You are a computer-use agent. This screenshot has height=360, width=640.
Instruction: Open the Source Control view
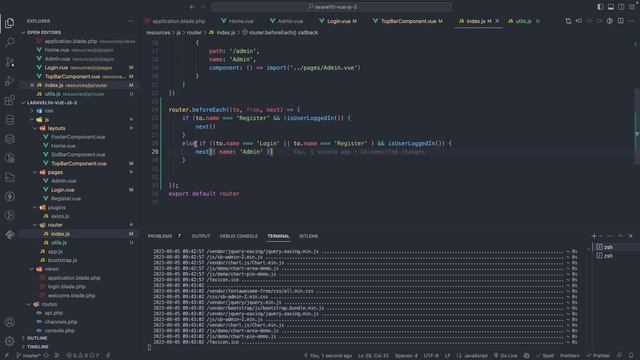pyautogui.click(x=9, y=62)
